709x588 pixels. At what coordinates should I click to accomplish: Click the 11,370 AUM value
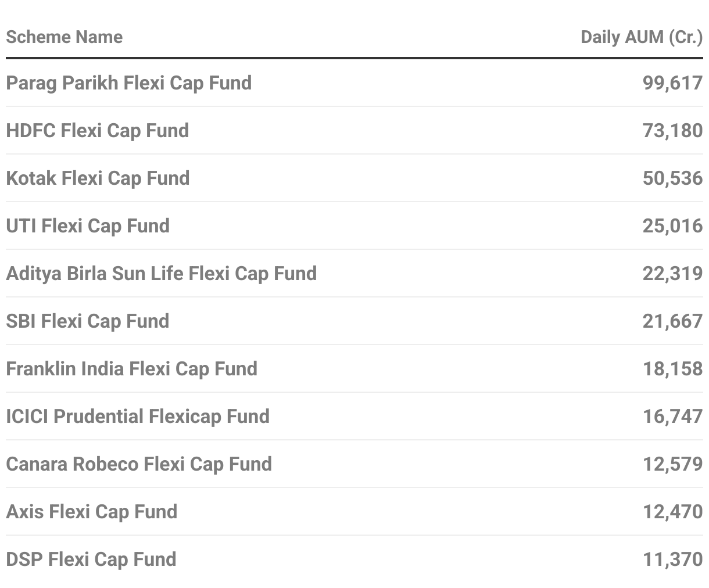(x=672, y=560)
